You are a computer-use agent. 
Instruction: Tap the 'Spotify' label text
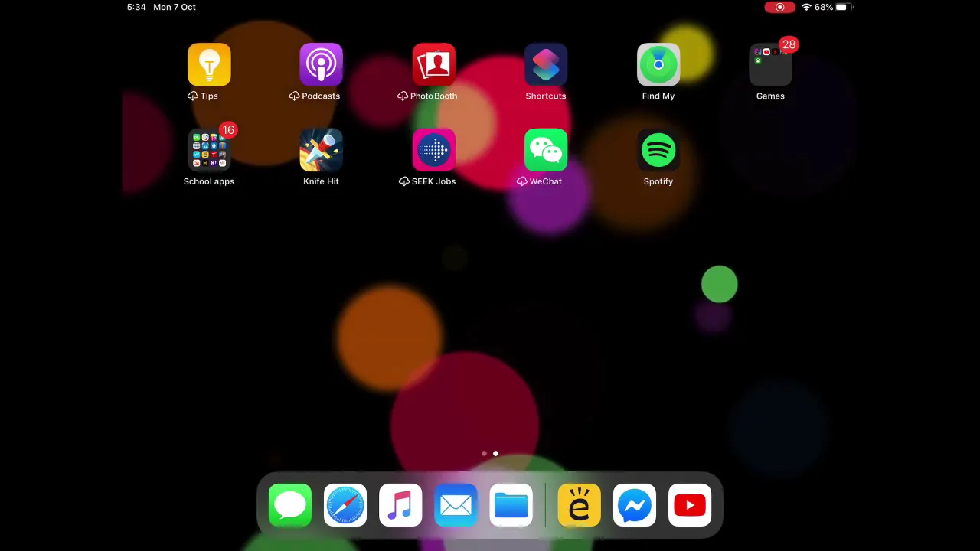click(658, 181)
